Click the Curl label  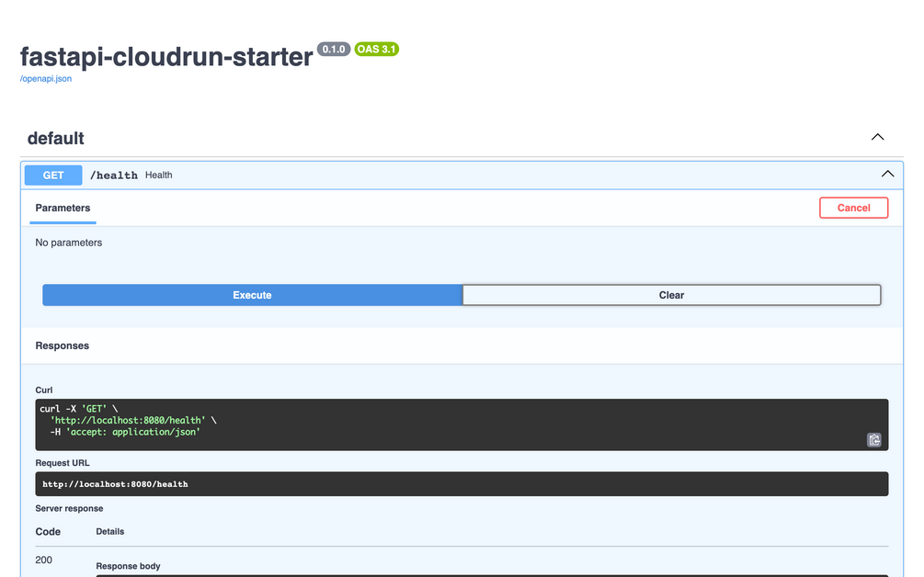click(x=43, y=390)
